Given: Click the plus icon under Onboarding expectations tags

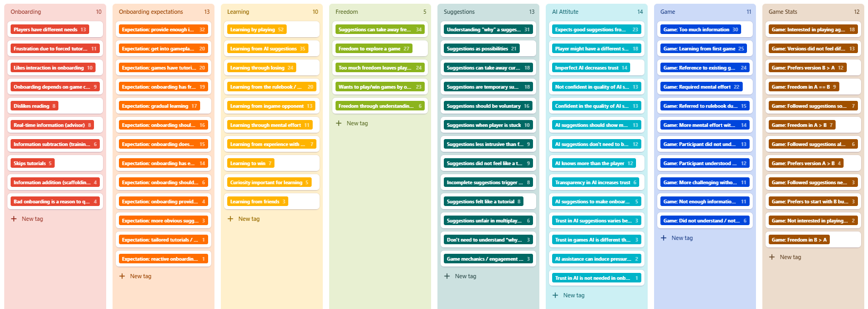Looking at the screenshot, I should point(122,276).
